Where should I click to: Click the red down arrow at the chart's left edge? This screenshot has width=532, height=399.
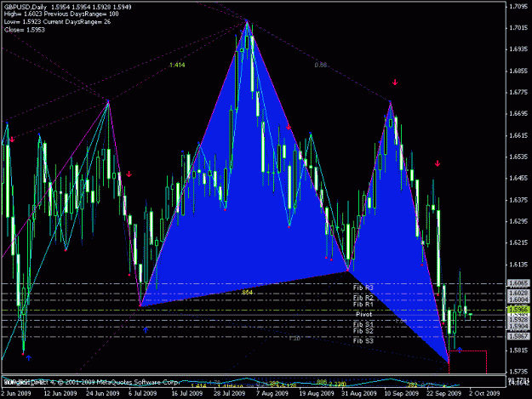pyautogui.click(x=12, y=140)
